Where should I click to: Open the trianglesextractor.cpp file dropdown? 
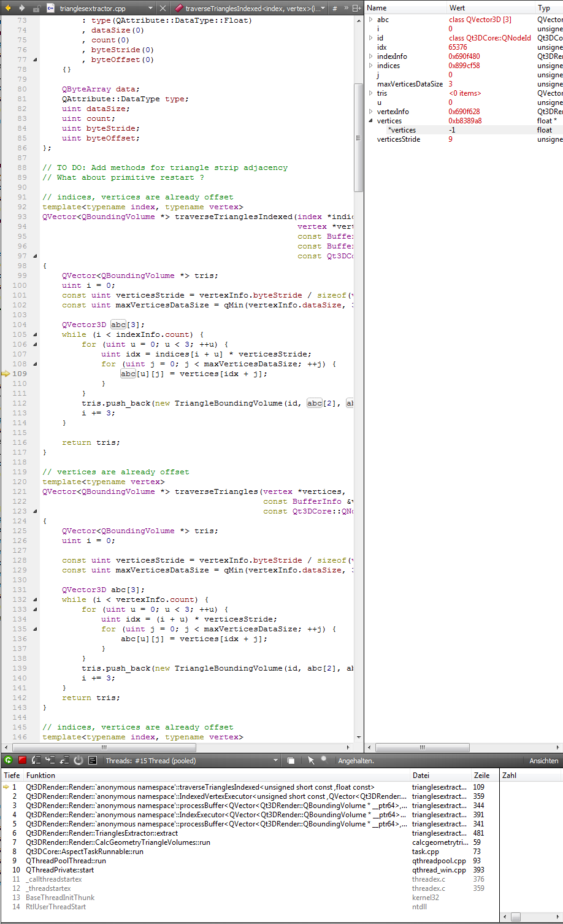tap(151, 9)
